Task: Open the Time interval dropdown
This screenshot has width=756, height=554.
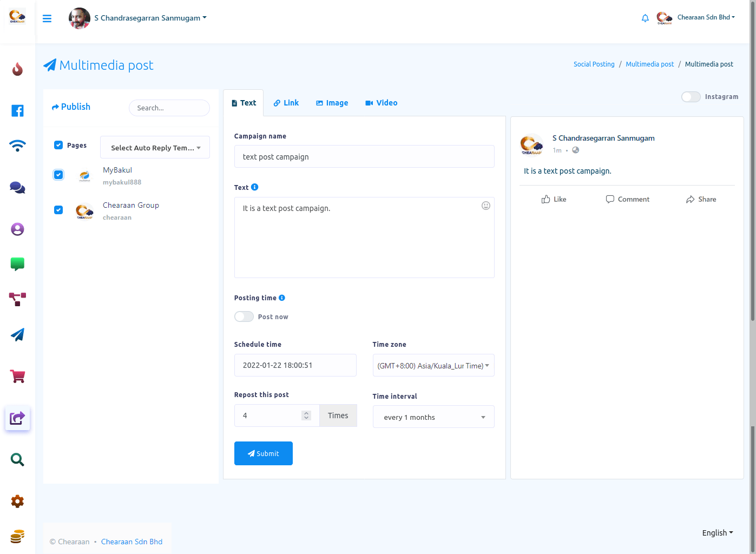Action: coord(433,417)
